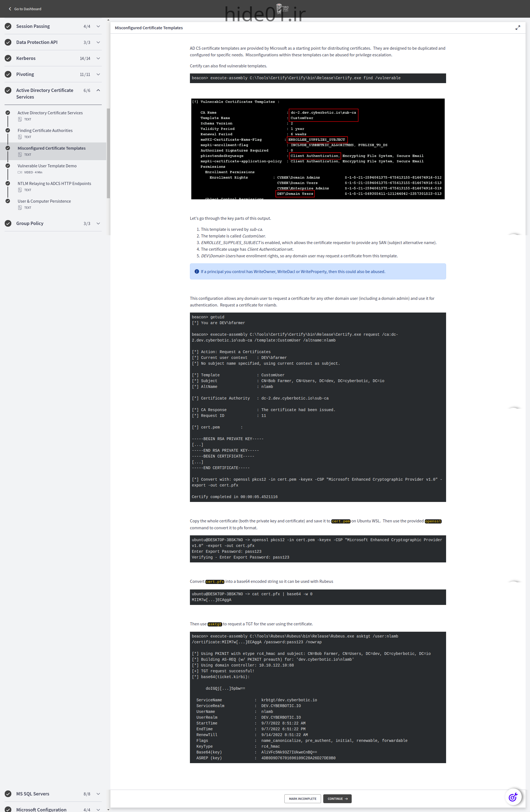This screenshot has width=530, height=812.
Task: Click the MARK INCOMPLETE button
Action: 303,799
